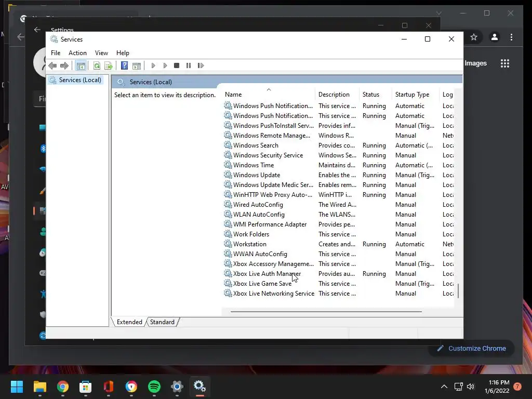Click the Images link in Chrome window

click(475, 63)
